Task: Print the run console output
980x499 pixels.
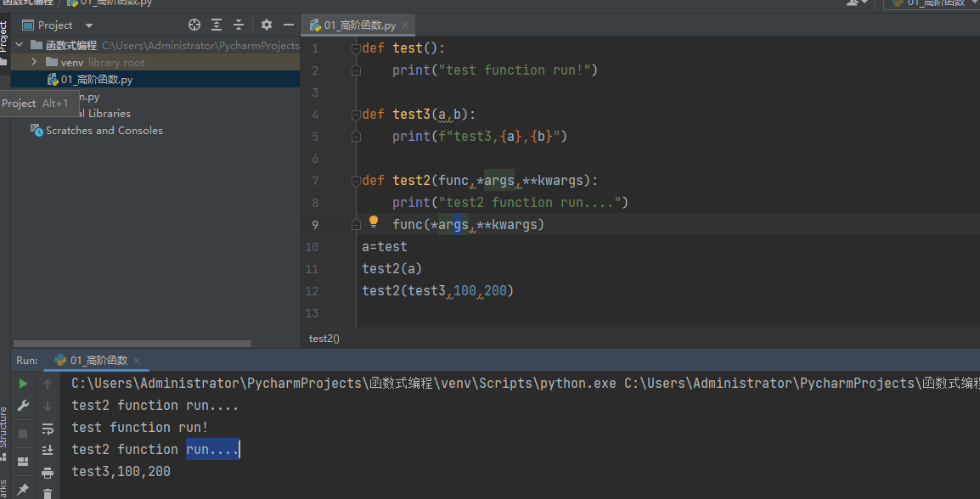Action: coord(48,473)
